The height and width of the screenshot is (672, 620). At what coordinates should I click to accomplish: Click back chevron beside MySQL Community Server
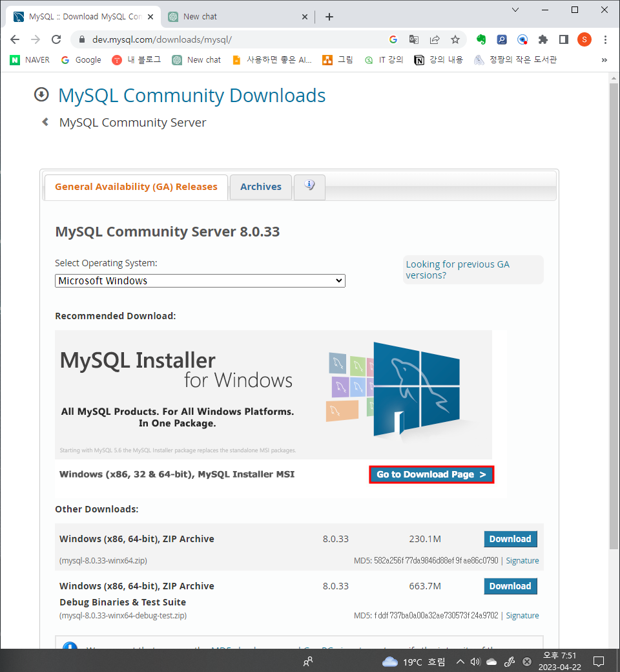45,122
